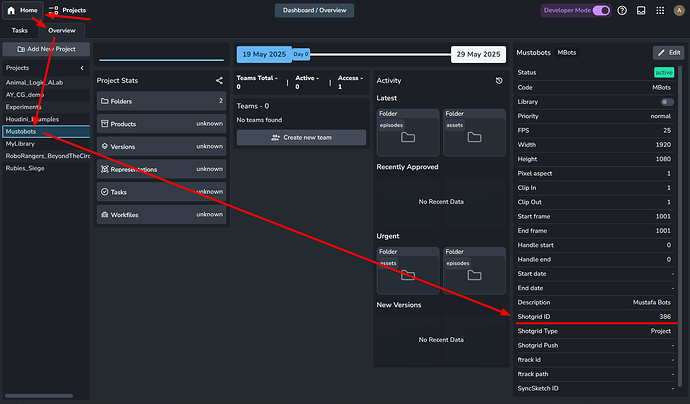Click the Dashboard / Overview breadcrumb
690x404 pixels.
[314, 10]
